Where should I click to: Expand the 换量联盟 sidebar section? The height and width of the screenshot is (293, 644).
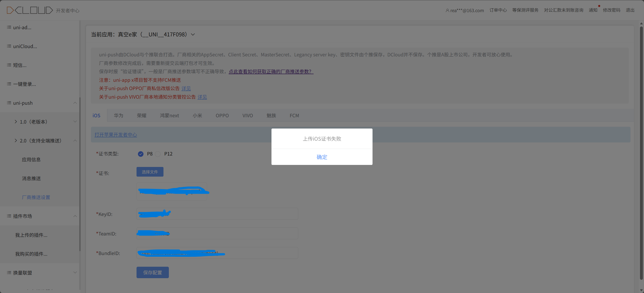75,273
